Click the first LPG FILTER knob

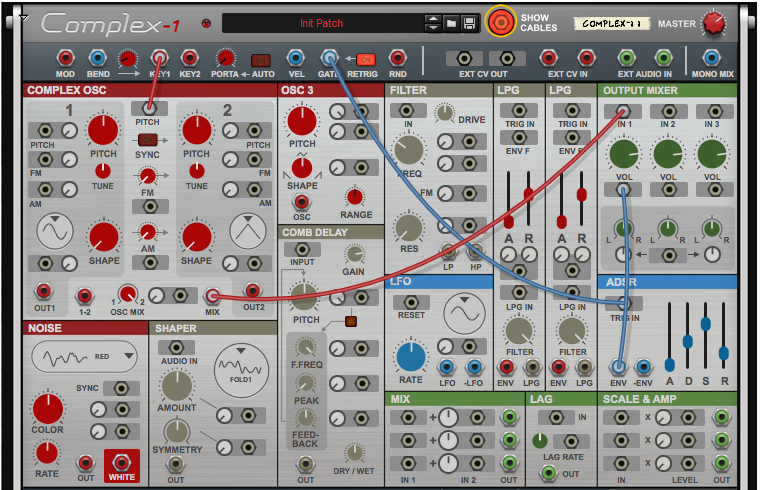519,331
